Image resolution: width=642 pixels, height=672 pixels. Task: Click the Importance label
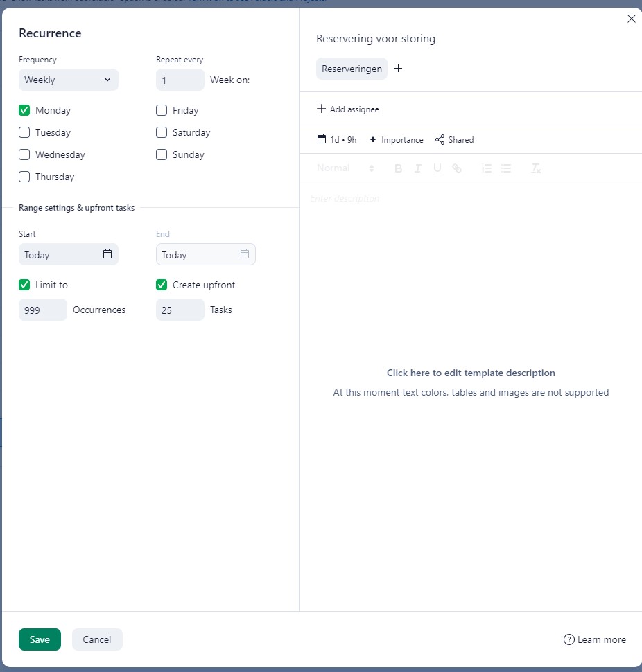[x=402, y=140]
